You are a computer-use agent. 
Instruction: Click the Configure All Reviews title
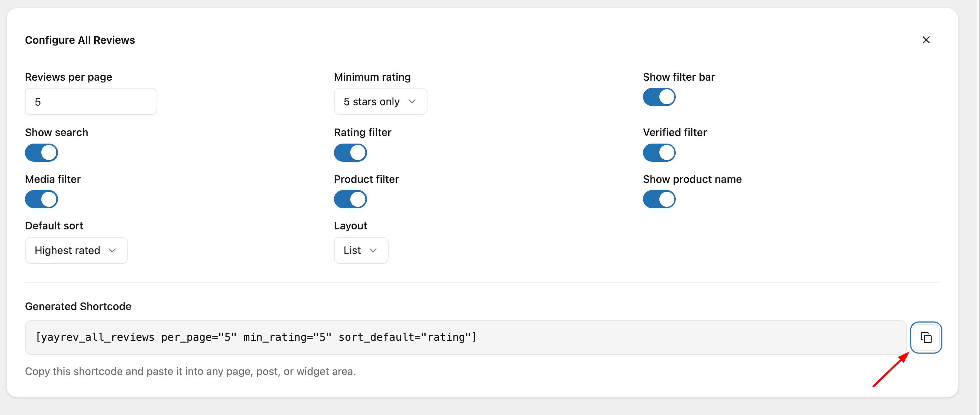(80, 40)
